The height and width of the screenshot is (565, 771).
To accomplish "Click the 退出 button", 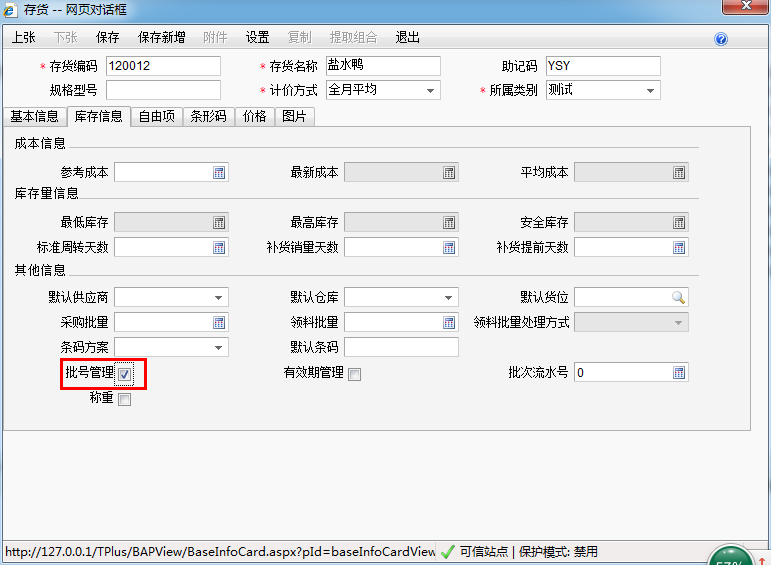I will (x=407, y=38).
